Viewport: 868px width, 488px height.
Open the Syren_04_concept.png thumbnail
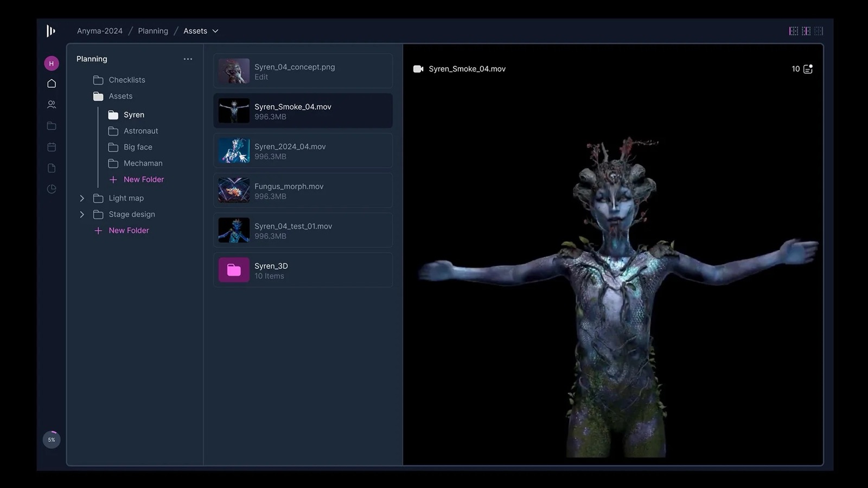pyautogui.click(x=234, y=71)
